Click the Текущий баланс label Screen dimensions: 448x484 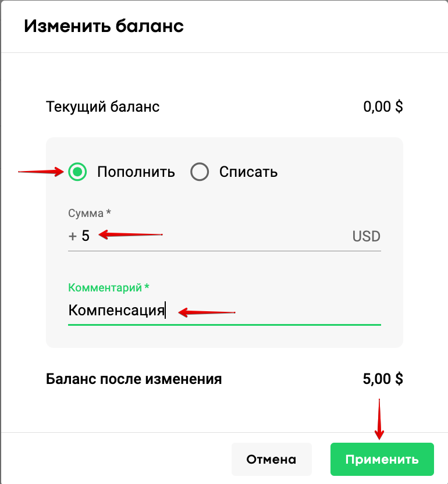click(102, 107)
